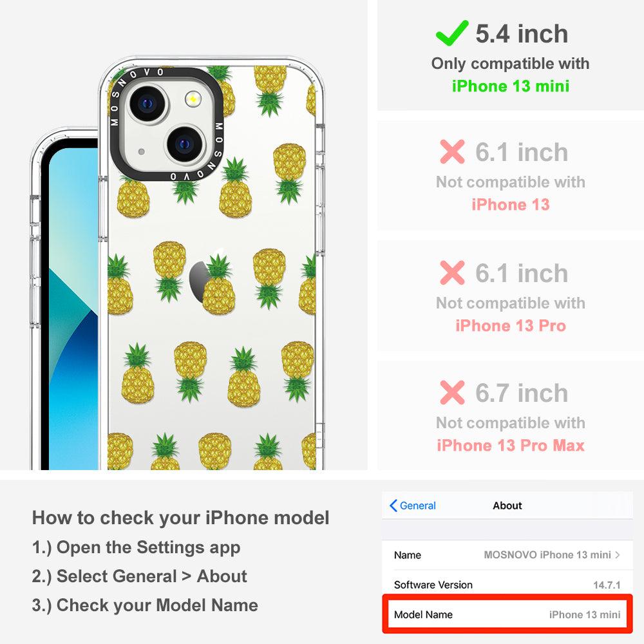Click the iPhone 13 Pro Max label
644x644 pixels.
coord(511,446)
